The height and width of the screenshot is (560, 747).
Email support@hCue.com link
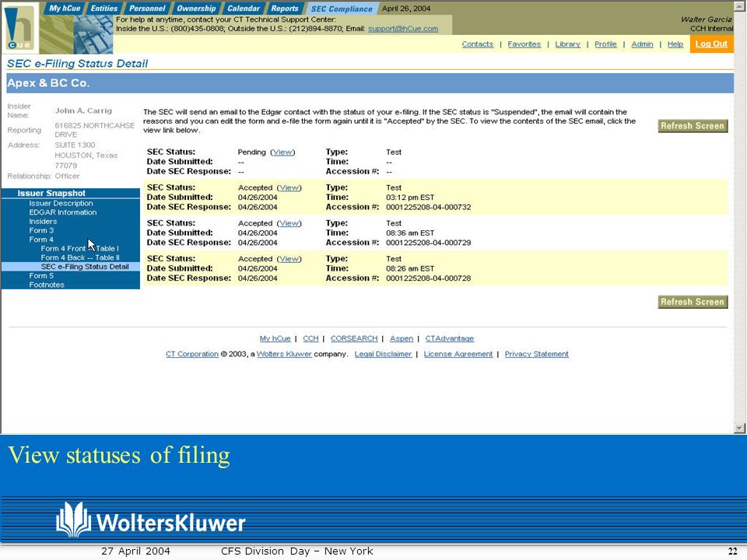(x=403, y=29)
